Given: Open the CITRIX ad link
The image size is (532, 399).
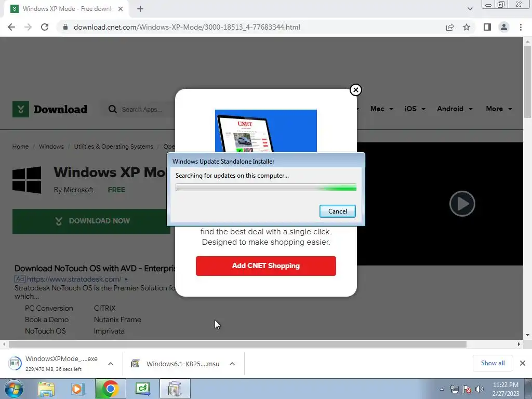Looking at the screenshot, I should point(105,308).
